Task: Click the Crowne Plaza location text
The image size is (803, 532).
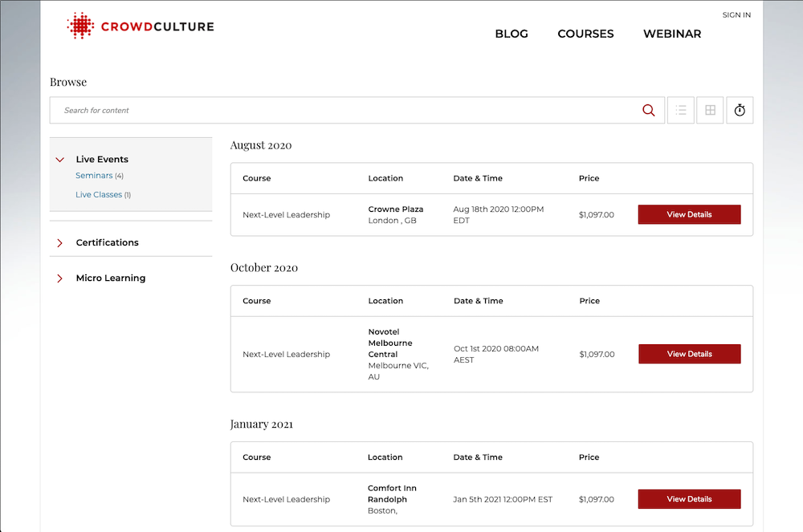Action: (395, 209)
